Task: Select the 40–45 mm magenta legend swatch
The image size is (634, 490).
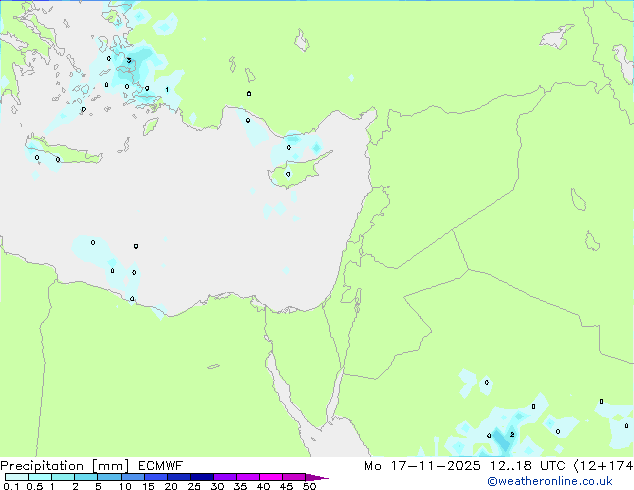Action: [x=271, y=477]
